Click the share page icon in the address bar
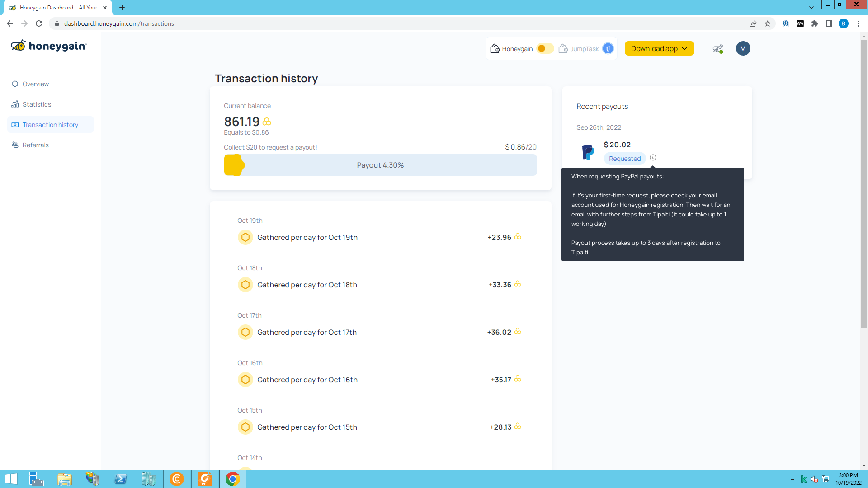 coord(753,23)
